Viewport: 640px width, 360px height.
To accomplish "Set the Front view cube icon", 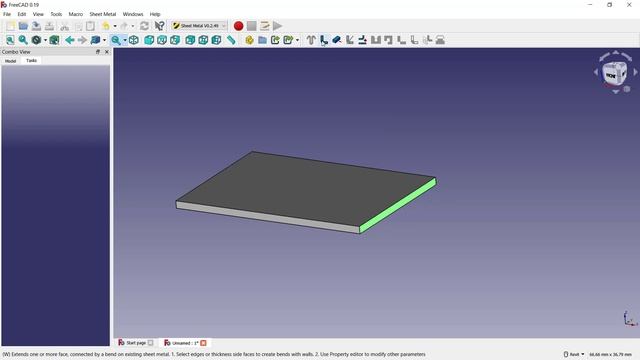I will pos(149,40).
